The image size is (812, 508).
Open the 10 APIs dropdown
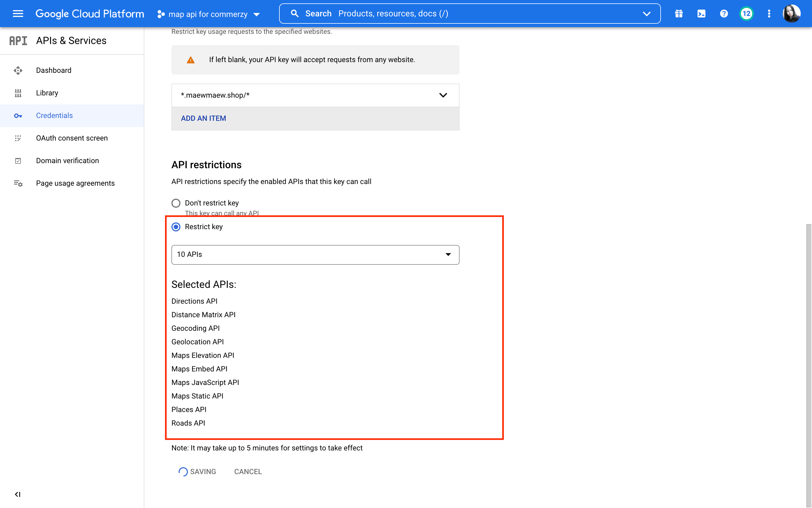(315, 255)
